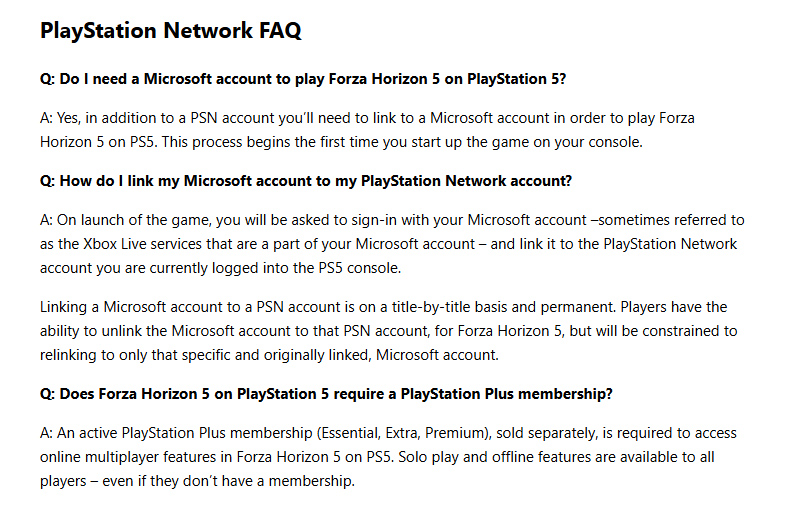The width and height of the screenshot is (800, 510).
Task: Click the answer beginning "Yes, in addition to"
Action: click(367, 130)
